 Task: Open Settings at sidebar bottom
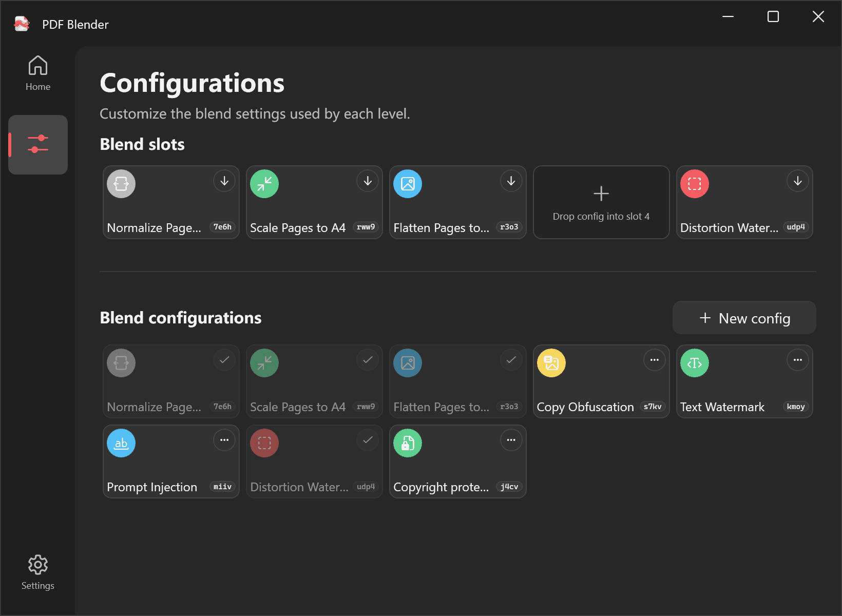tap(38, 572)
